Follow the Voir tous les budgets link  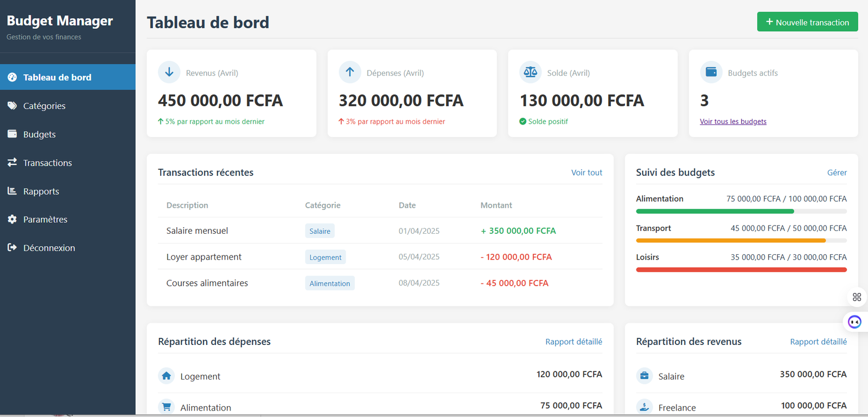coord(733,121)
